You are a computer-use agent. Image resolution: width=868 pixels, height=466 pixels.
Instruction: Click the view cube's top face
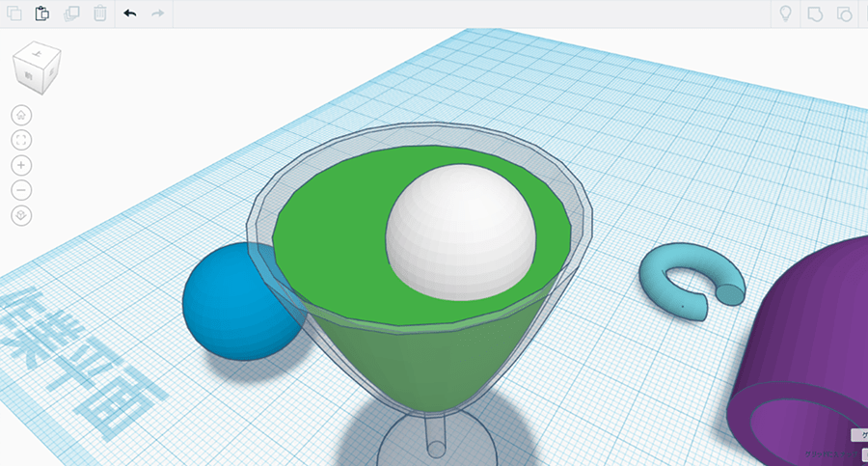(35, 55)
